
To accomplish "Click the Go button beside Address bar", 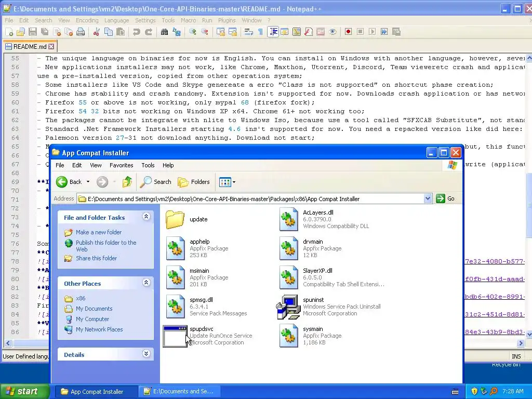I will tap(445, 198).
